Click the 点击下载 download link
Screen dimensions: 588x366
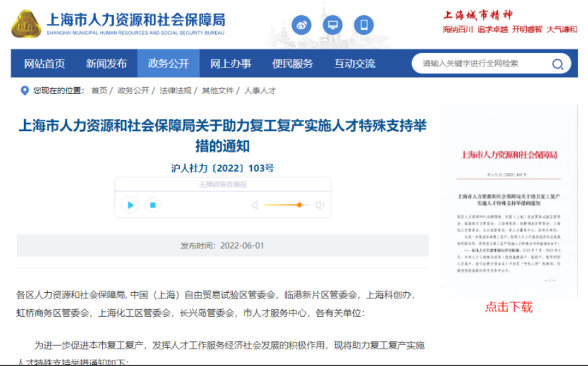pos(509,307)
